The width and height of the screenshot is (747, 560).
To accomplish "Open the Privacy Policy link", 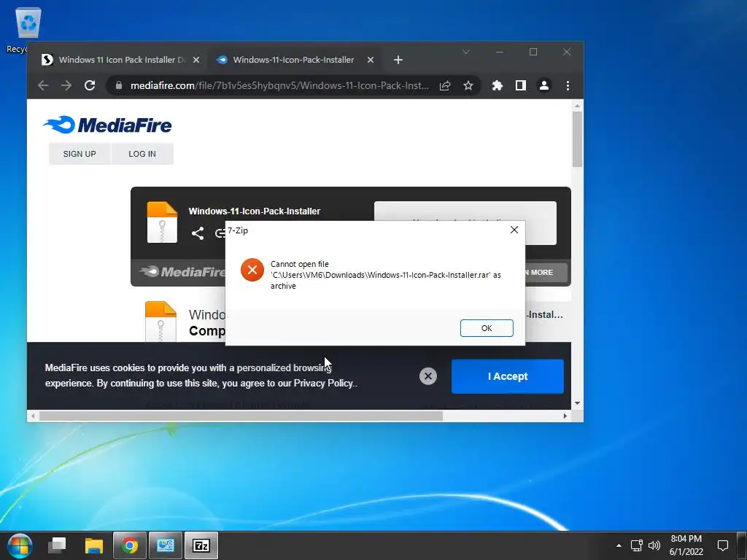I will pyautogui.click(x=323, y=384).
